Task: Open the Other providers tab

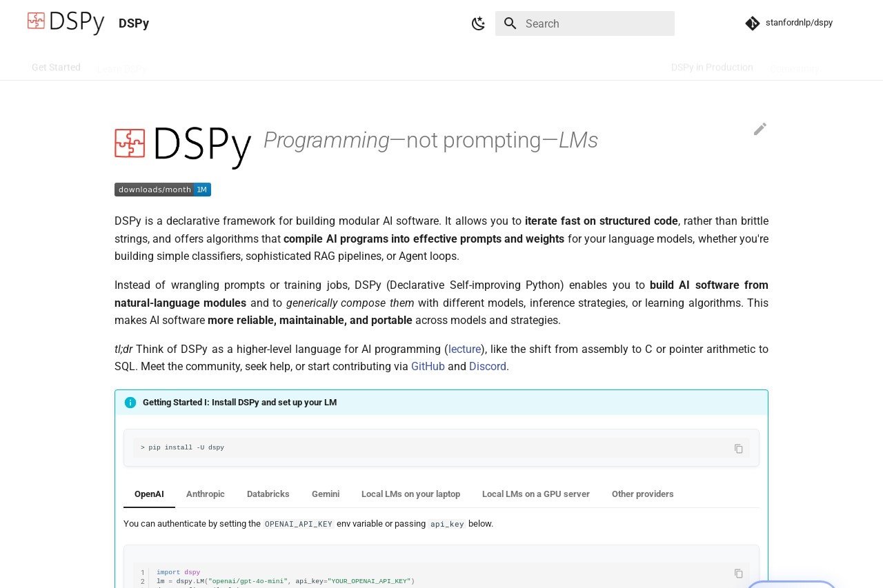Action: (643, 494)
